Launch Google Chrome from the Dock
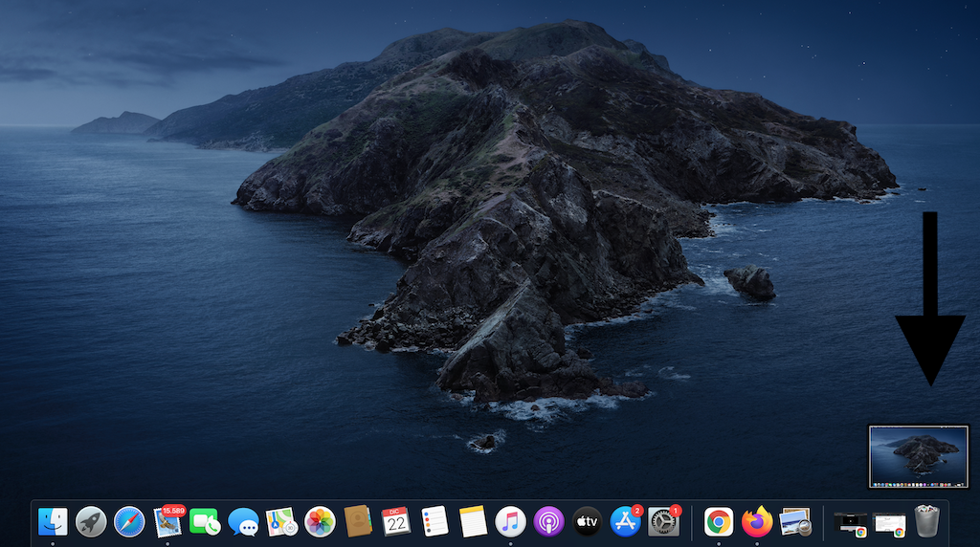 (719, 521)
